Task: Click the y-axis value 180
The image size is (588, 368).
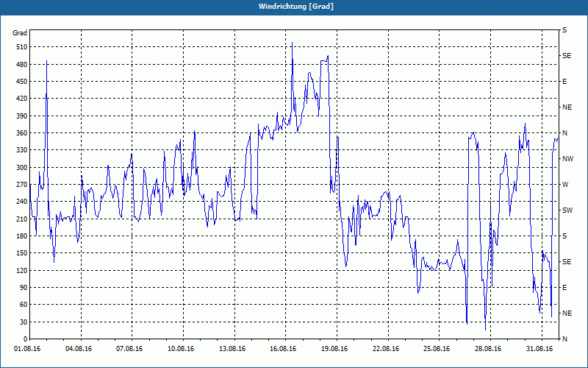Action: (22, 236)
